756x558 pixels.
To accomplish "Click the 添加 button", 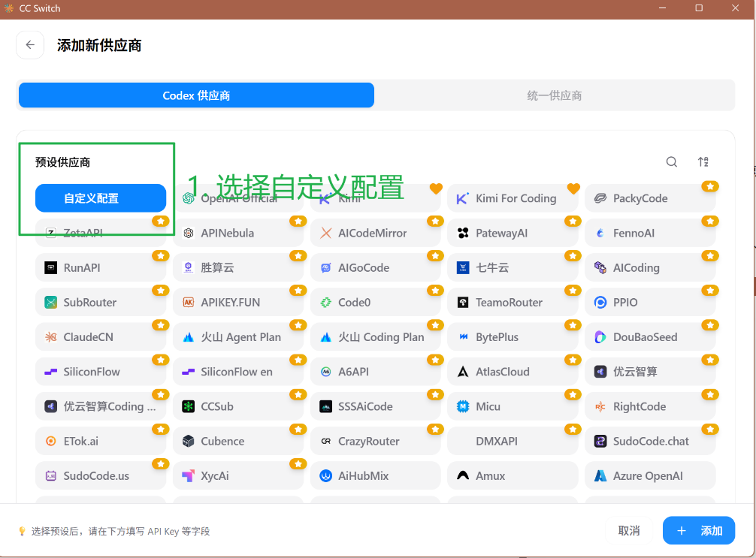I will (x=699, y=530).
